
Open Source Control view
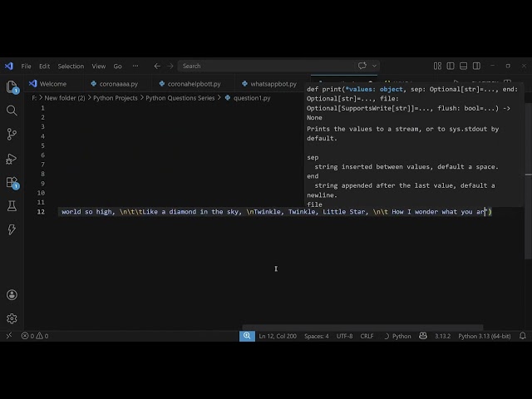[12, 134]
